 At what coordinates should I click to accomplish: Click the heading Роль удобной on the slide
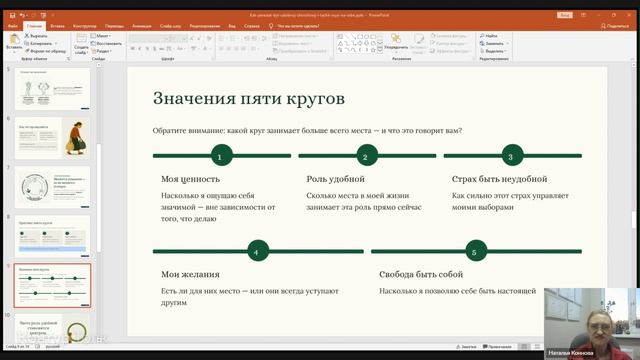tap(336, 179)
